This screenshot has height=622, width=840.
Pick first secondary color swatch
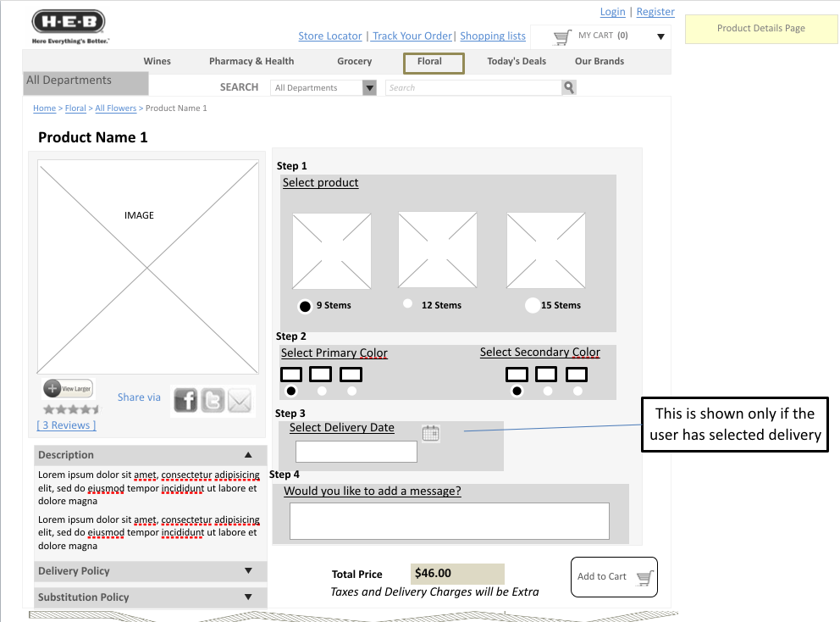517,375
